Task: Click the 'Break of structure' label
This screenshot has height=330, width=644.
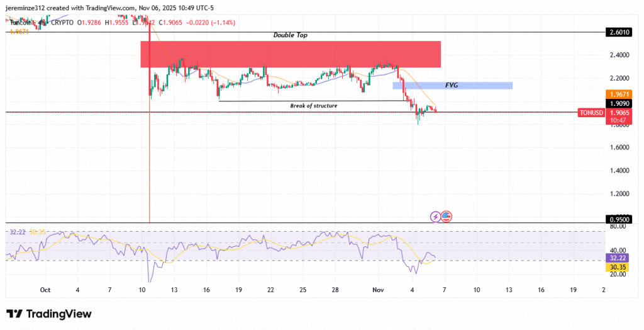Action: coord(314,106)
